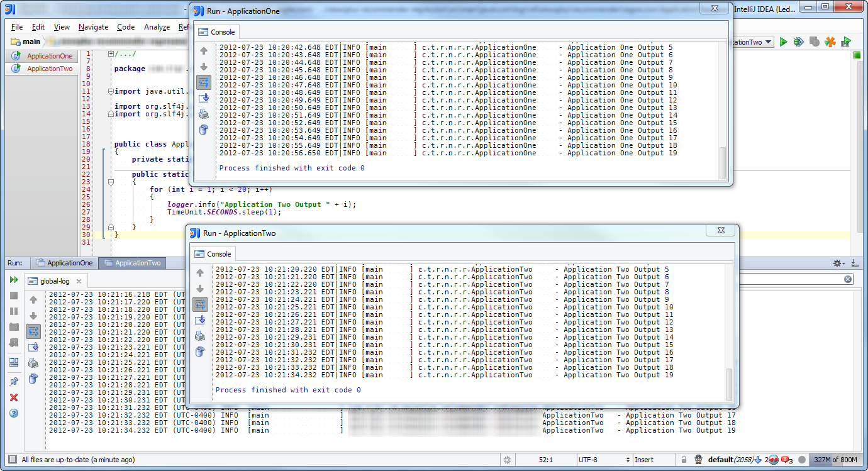Expand the collapsed comment fold at line 1
The image size is (868, 471).
click(111, 54)
